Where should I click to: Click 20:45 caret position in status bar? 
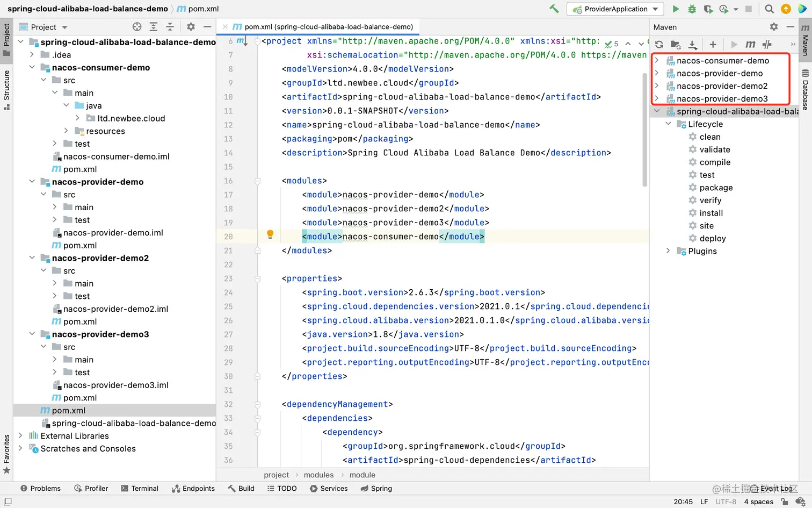[683, 502]
